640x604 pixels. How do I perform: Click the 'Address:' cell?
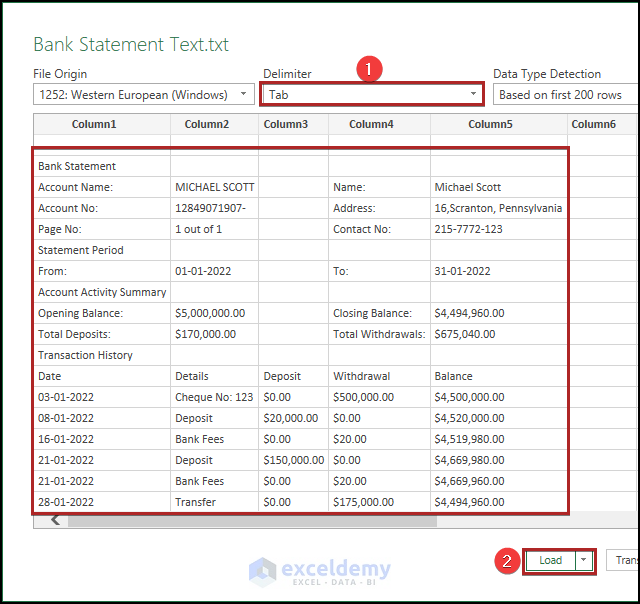[x=379, y=208]
